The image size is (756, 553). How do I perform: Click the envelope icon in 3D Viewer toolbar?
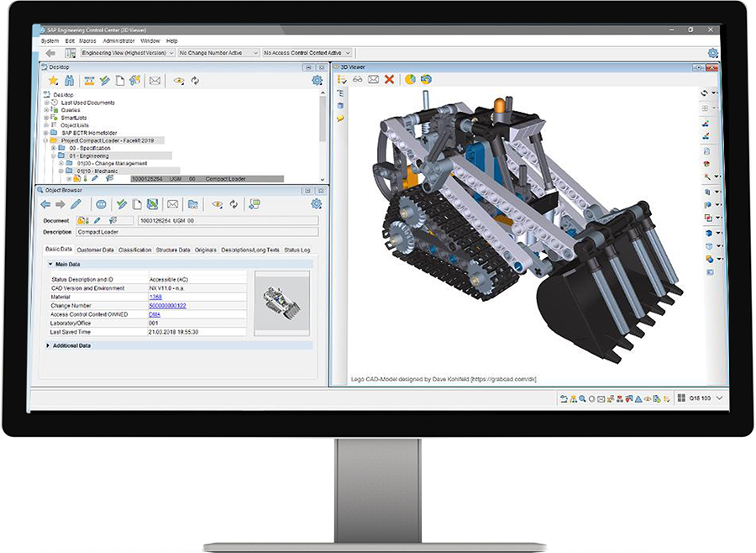click(373, 79)
